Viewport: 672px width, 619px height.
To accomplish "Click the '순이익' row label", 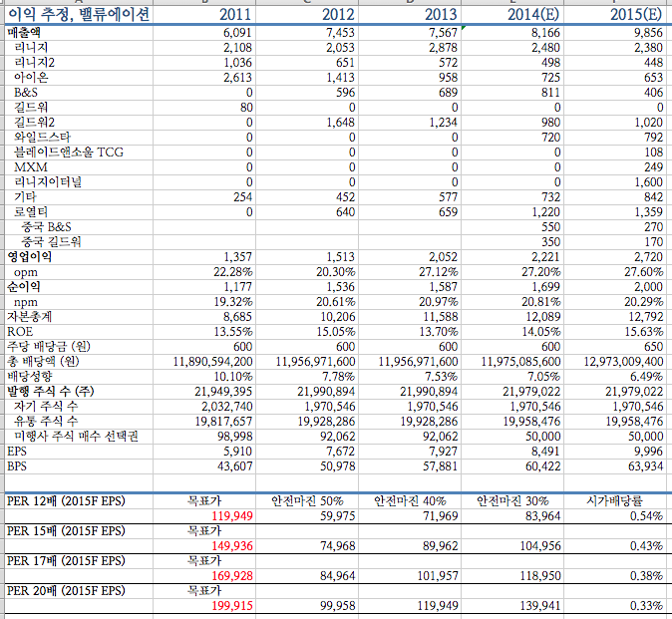I will (24, 287).
